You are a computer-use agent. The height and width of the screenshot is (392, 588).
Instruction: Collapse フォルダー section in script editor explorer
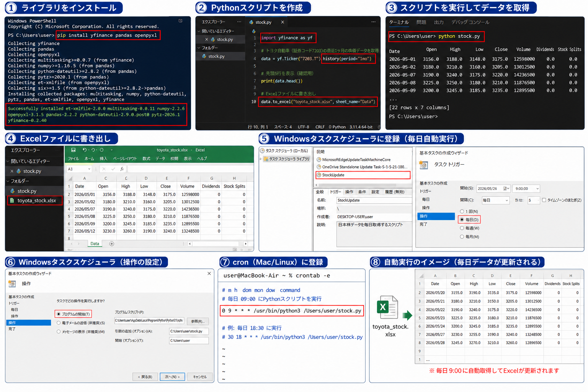pos(199,48)
